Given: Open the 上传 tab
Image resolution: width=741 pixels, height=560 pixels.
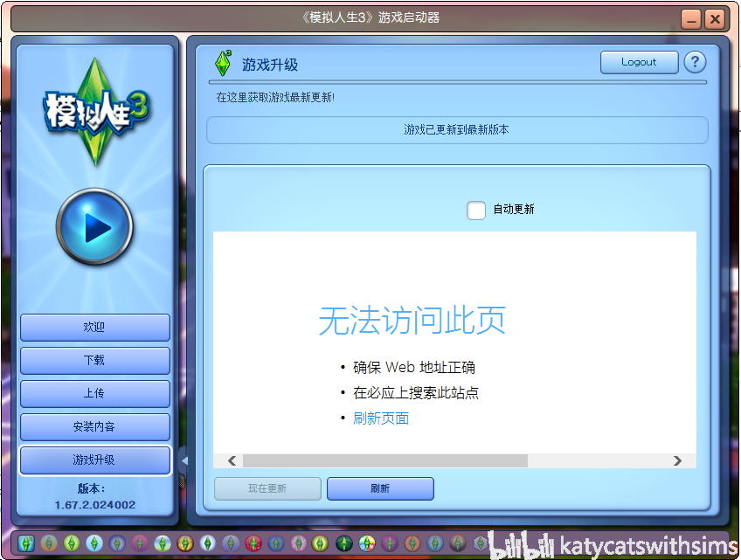Looking at the screenshot, I should pos(95,394).
